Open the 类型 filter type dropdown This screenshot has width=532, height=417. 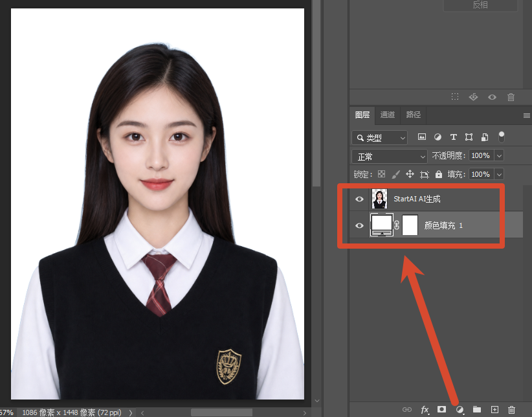pyautogui.click(x=379, y=137)
